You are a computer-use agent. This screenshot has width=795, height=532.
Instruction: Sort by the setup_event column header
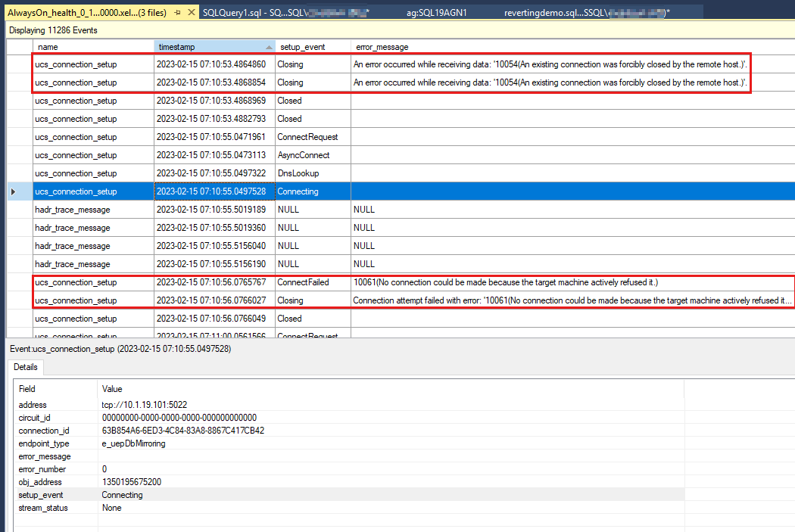(310, 47)
